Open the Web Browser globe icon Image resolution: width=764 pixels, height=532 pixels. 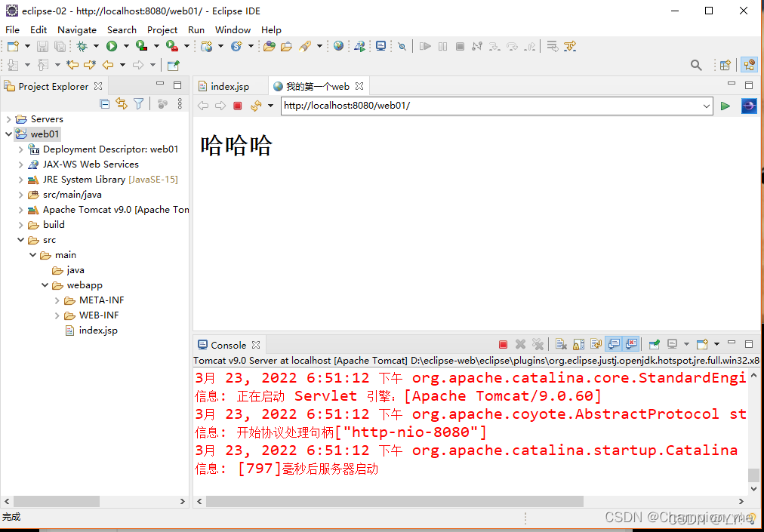pos(339,46)
